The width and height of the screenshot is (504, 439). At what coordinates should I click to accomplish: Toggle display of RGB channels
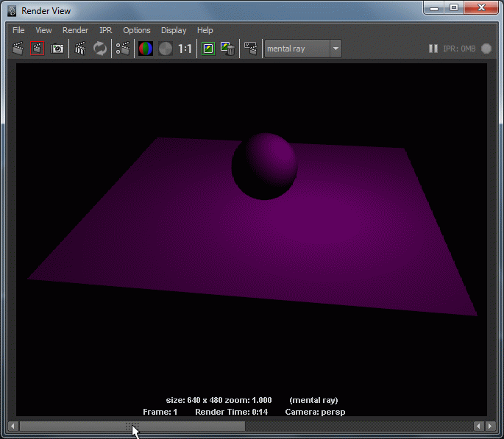[146, 49]
